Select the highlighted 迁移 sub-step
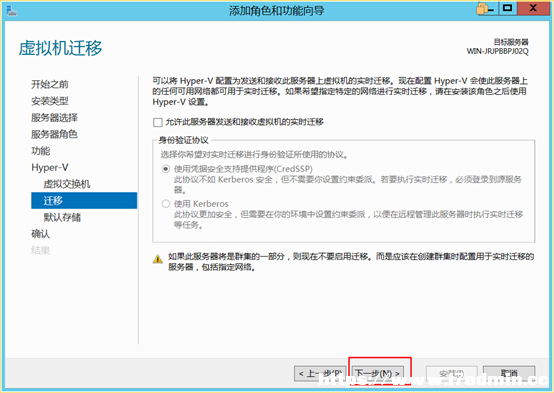 coord(84,200)
